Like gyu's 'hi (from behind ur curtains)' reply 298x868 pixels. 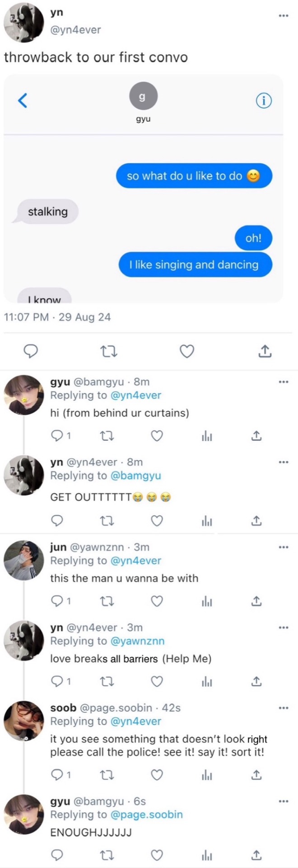click(x=157, y=436)
